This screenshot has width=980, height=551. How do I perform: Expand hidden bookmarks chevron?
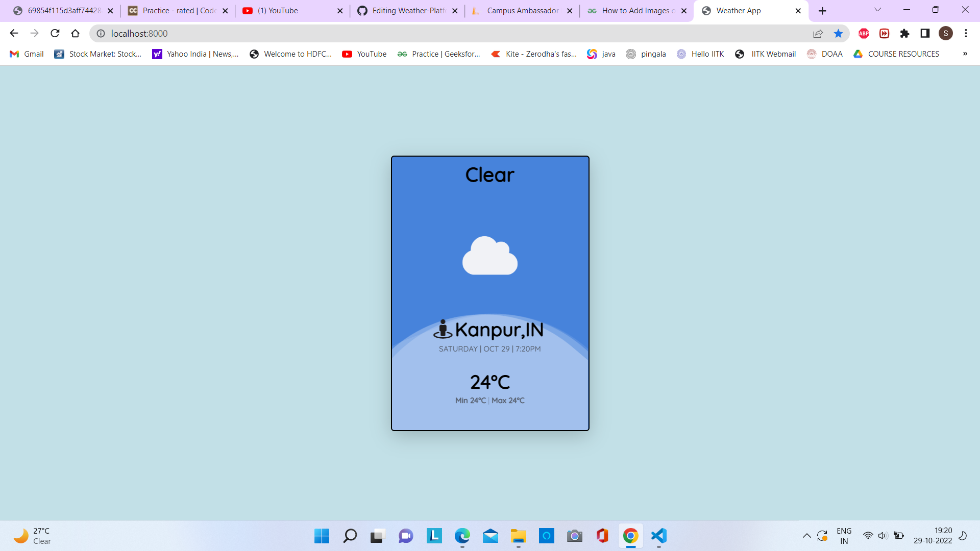(x=965, y=54)
